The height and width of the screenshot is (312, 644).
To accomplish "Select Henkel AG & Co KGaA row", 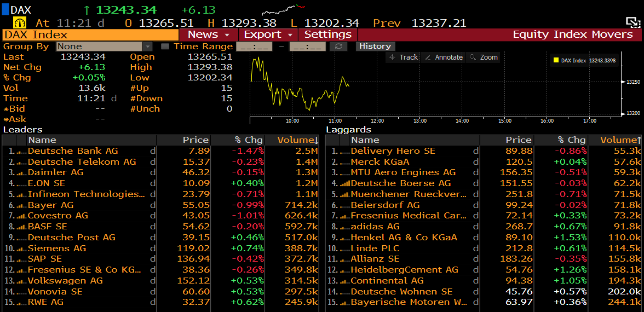I will [x=484, y=238].
